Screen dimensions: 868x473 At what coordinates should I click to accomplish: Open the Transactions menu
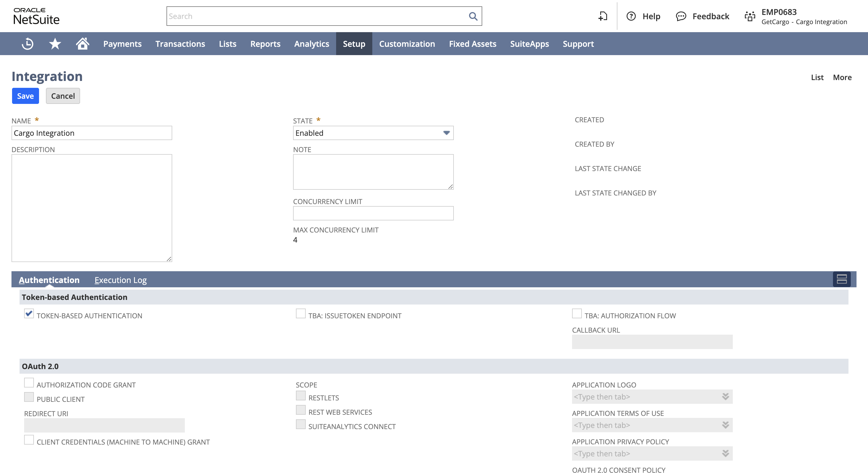coord(180,44)
